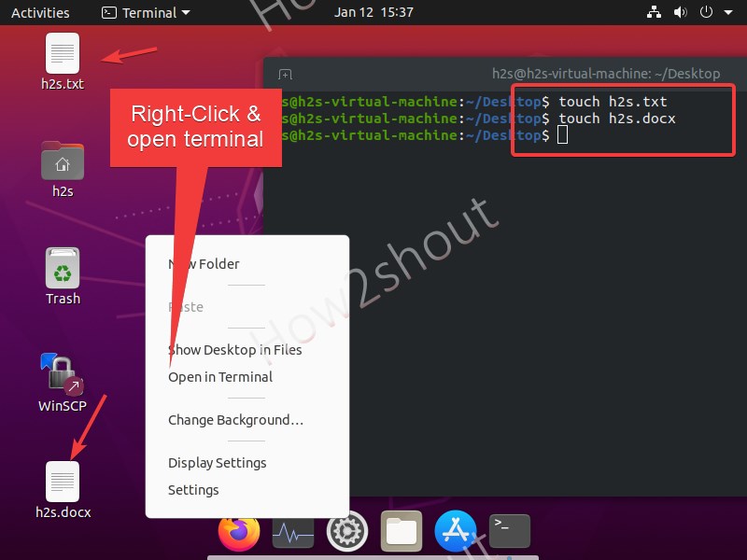Select the WinSCP shortcut icon
This screenshot has width=747, height=560.
point(62,375)
